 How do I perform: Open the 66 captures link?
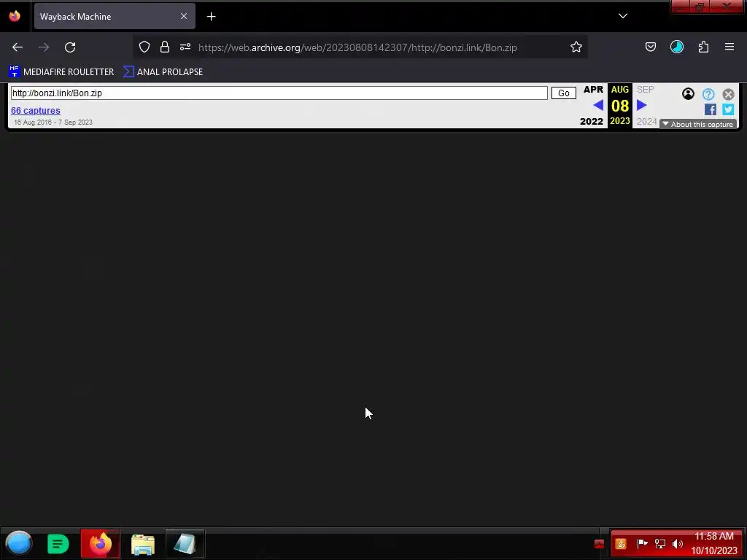36,111
